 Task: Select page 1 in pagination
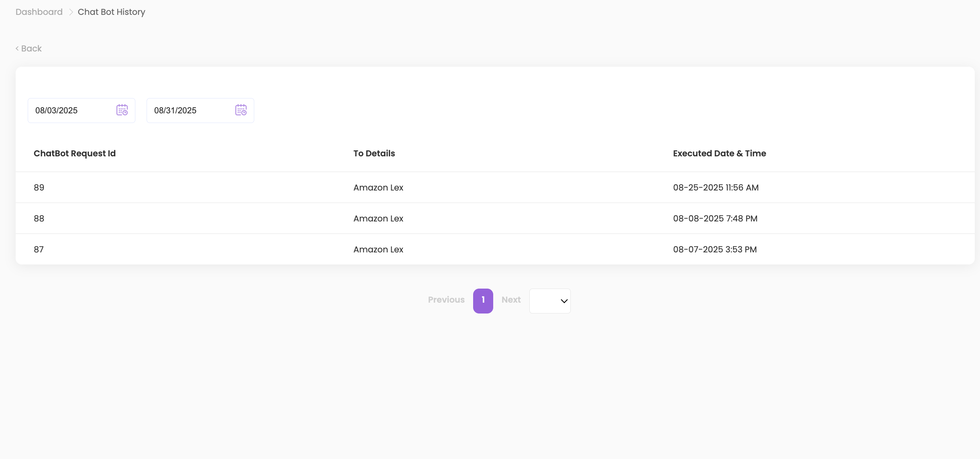(x=483, y=301)
